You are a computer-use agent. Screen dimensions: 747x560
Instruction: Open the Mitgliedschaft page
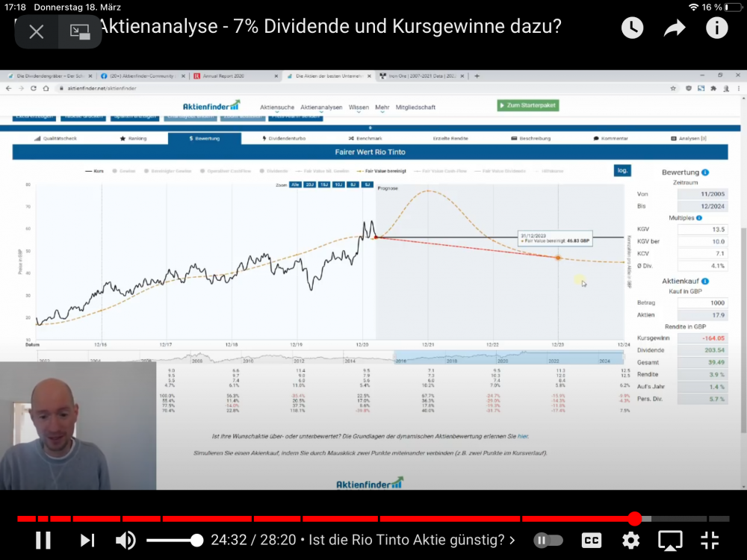(415, 108)
